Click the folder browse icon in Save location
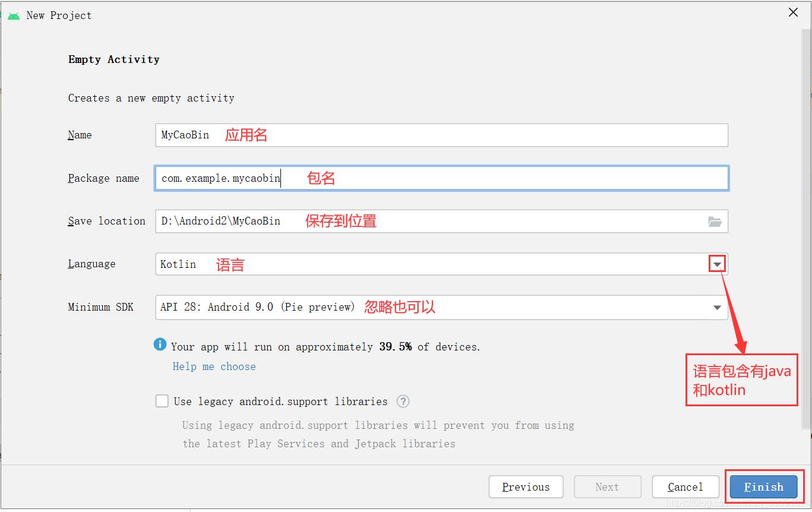812x512 pixels. (715, 222)
